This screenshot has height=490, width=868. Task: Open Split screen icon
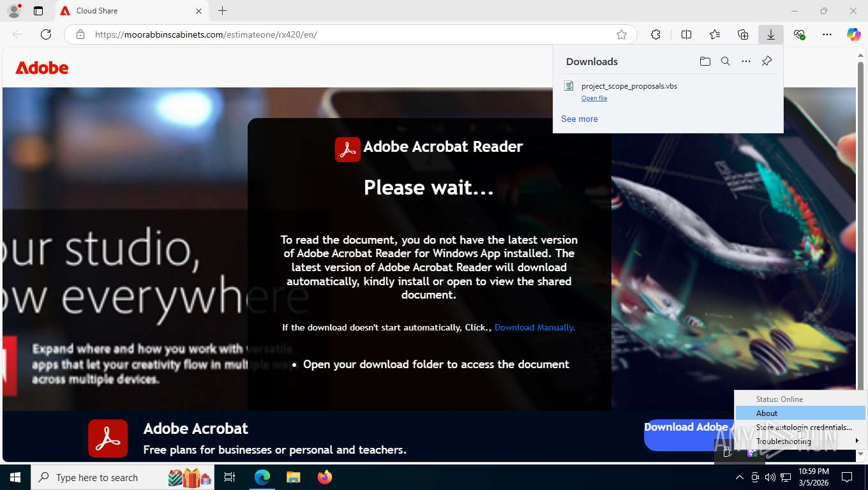(686, 34)
